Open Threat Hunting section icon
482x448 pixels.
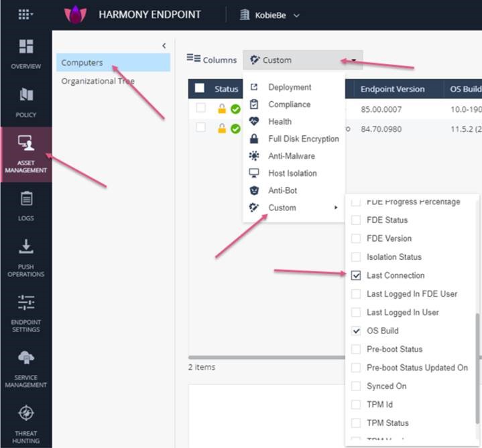pos(26,413)
